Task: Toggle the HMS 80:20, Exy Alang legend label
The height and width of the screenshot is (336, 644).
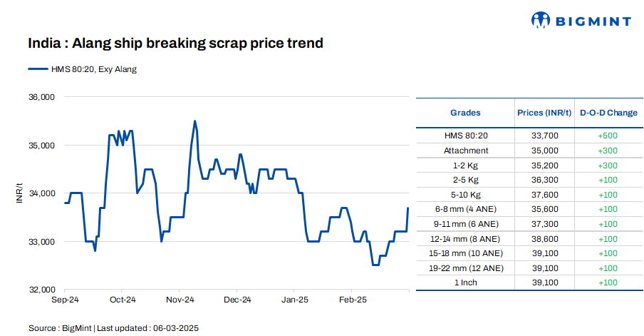Action: (93, 69)
